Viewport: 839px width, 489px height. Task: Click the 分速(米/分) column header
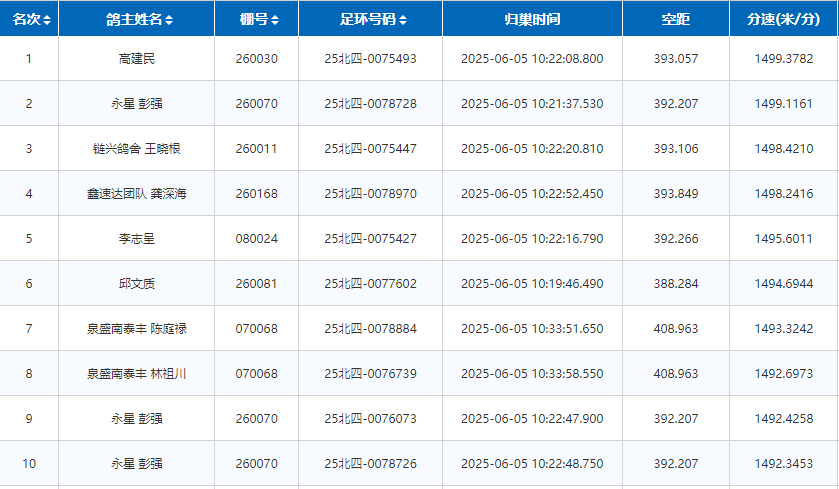click(784, 20)
